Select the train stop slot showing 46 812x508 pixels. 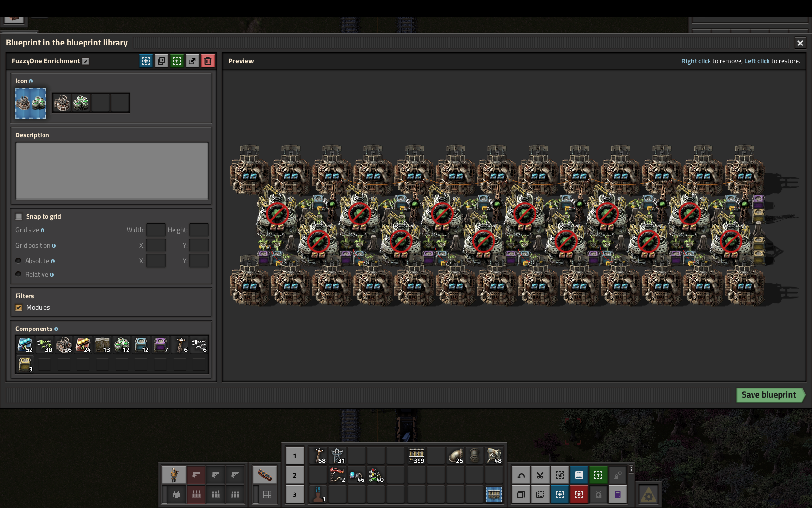pyautogui.click(x=357, y=475)
